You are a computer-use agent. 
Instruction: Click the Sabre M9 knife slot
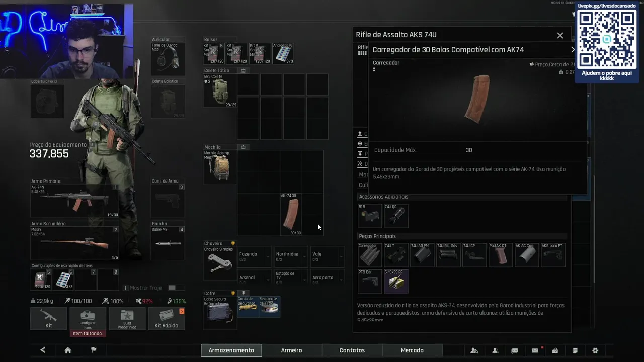(168, 243)
